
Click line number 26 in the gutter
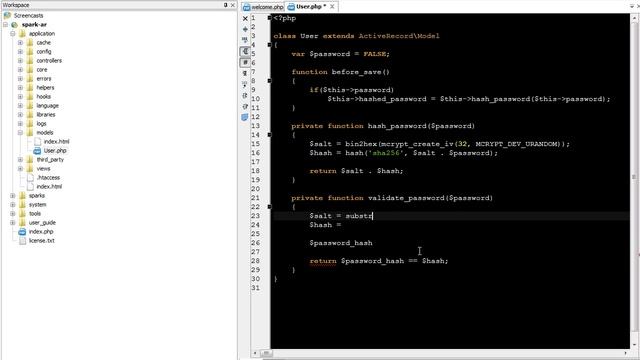tap(256, 243)
